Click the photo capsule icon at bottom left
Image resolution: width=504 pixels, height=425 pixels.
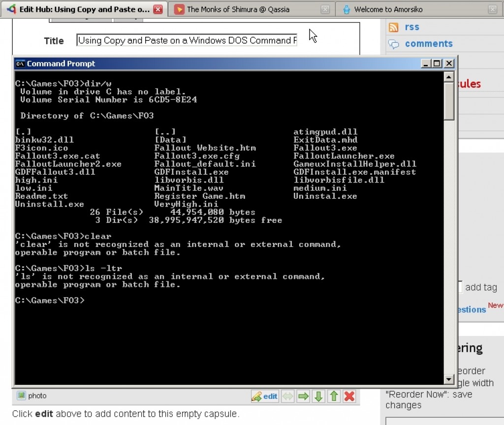point(21,395)
